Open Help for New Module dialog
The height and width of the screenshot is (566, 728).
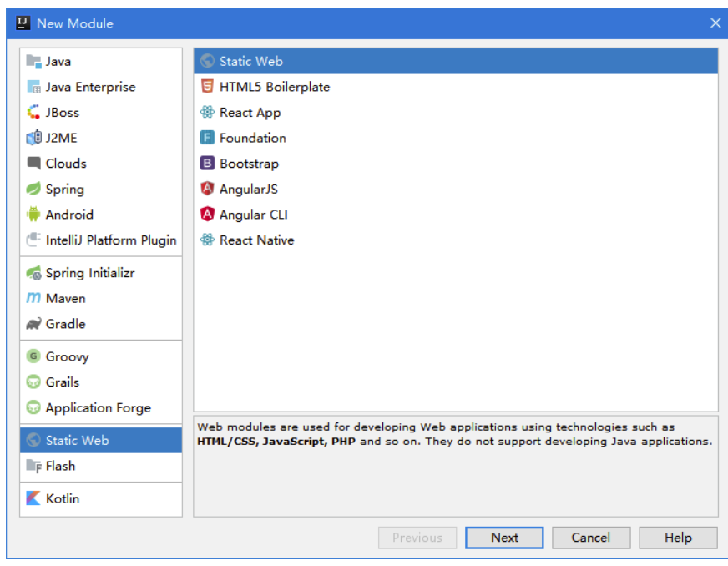[x=678, y=538]
